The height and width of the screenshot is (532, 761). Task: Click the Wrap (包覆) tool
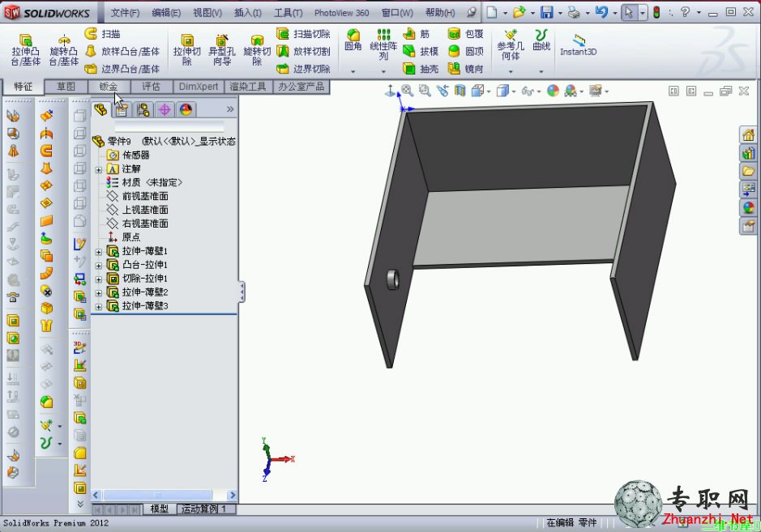point(465,33)
